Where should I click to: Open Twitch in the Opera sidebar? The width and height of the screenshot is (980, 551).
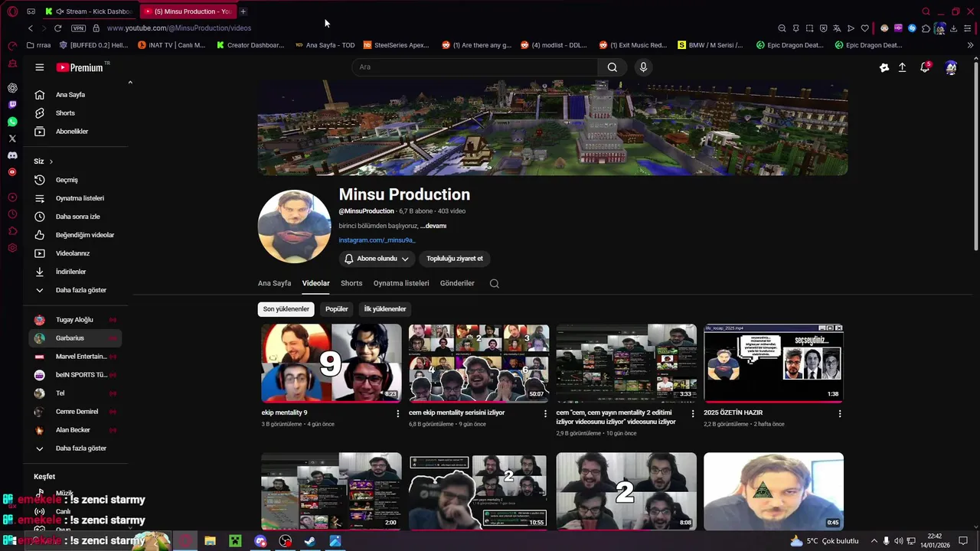pos(12,105)
